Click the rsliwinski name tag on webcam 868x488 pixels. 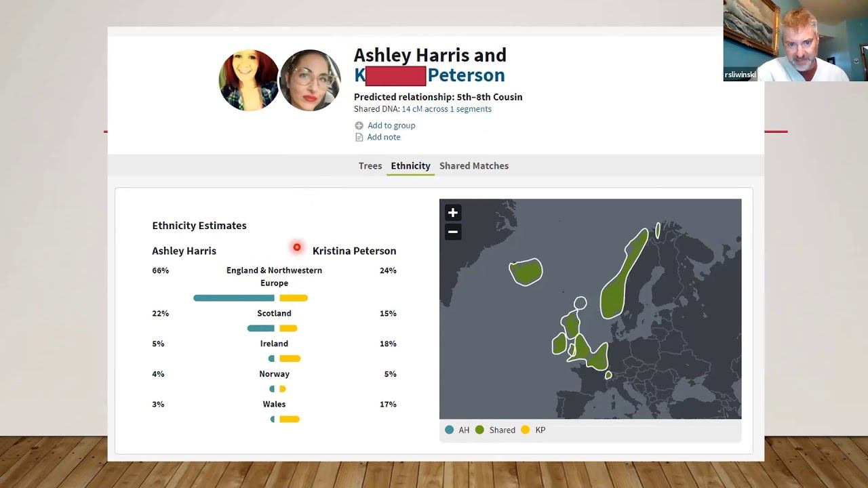pyautogui.click(x=740, y=75)
